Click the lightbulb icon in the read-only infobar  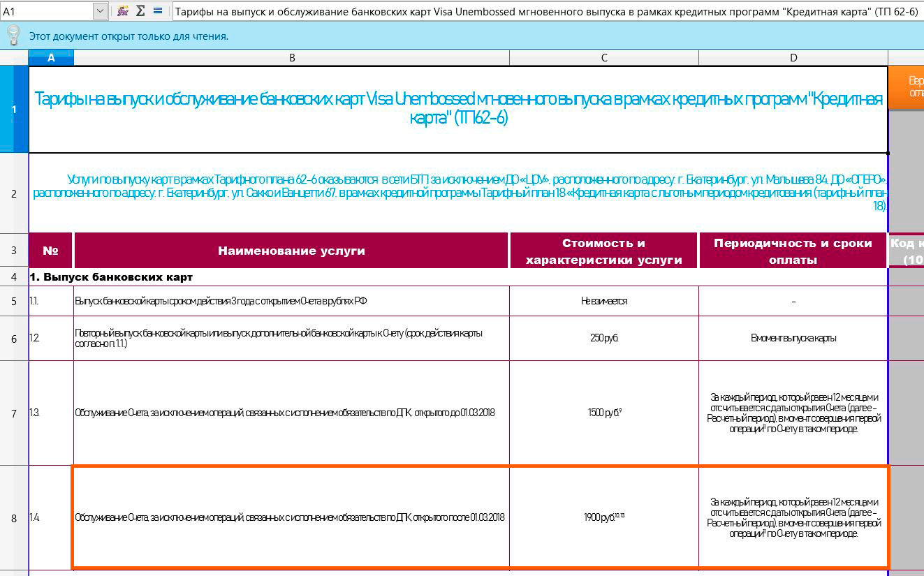(13, 36)
